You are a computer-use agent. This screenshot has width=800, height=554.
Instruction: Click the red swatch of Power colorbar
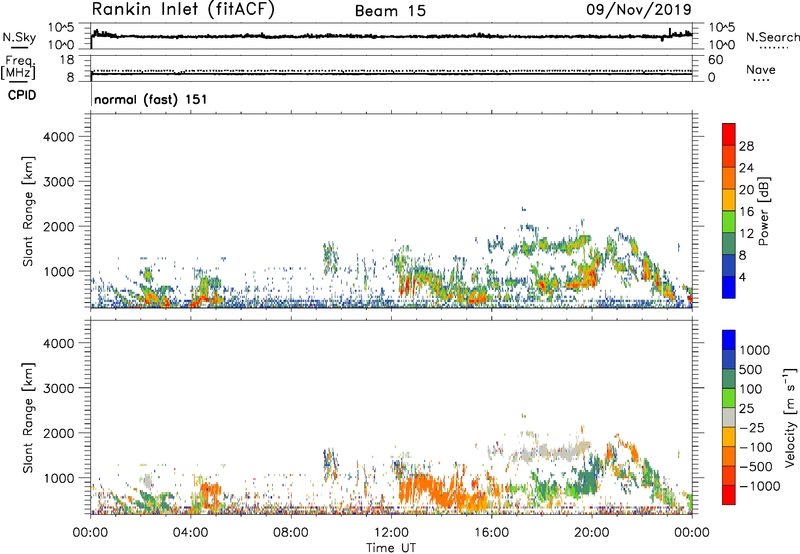pyautogui.click(x=729, y=134)
